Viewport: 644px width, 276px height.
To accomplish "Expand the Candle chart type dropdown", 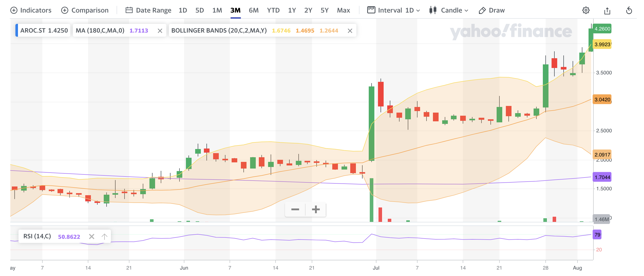I will point(449,11).
